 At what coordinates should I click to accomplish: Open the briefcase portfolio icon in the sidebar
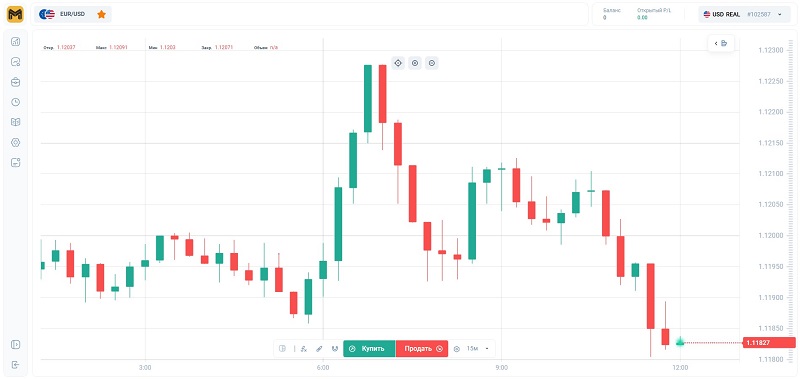[x=15, y=82]
